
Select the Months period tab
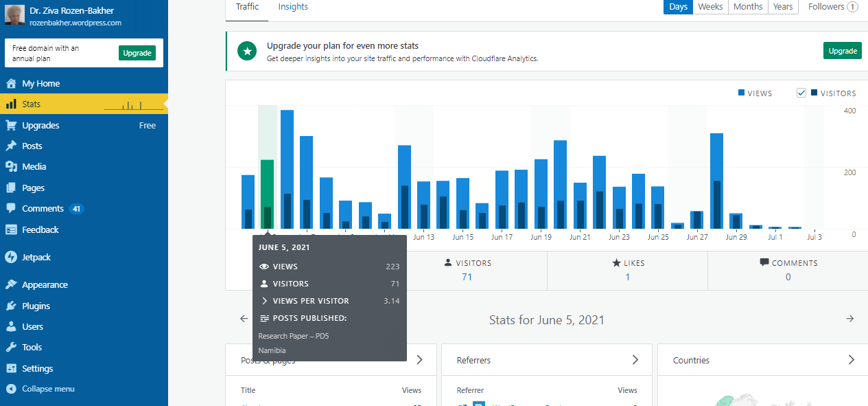pyautogui.click(x=748, y=7)
